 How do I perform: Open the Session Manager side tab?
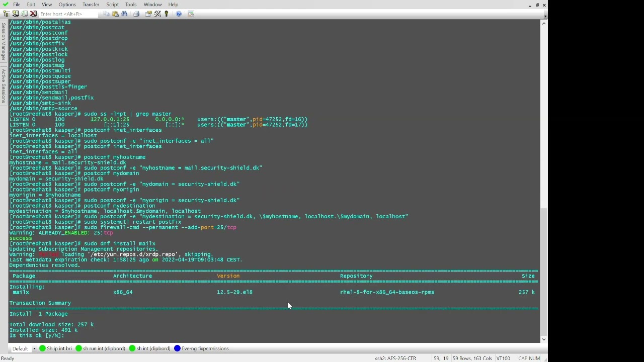(3, 42)
